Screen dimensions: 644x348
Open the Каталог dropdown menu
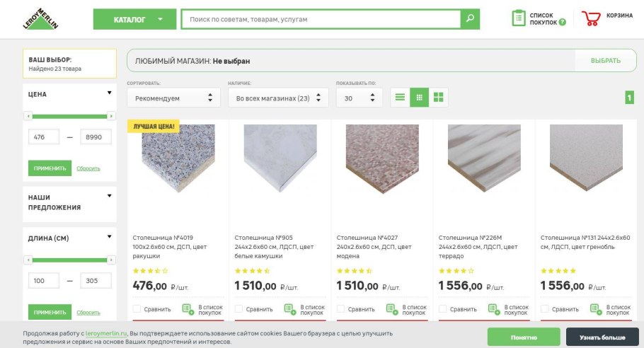click(134, 19)
